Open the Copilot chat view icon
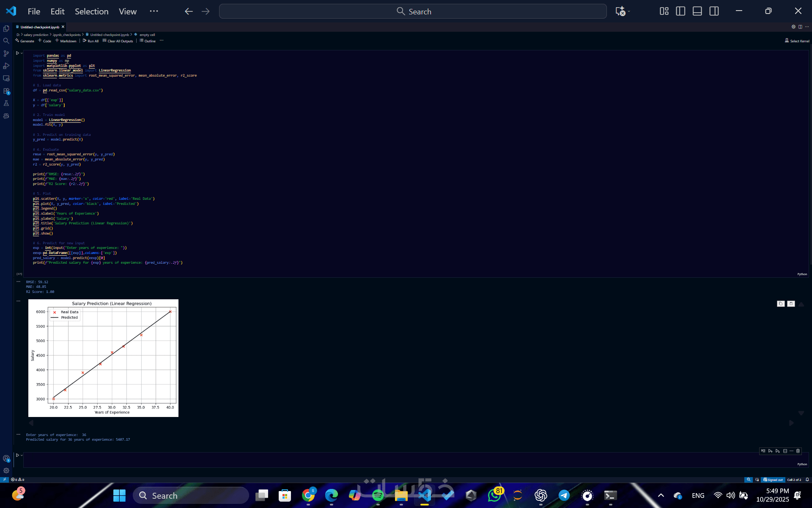The width and height of the screenshot is (812, 508). pyautogui.click(x=6, y=116)
